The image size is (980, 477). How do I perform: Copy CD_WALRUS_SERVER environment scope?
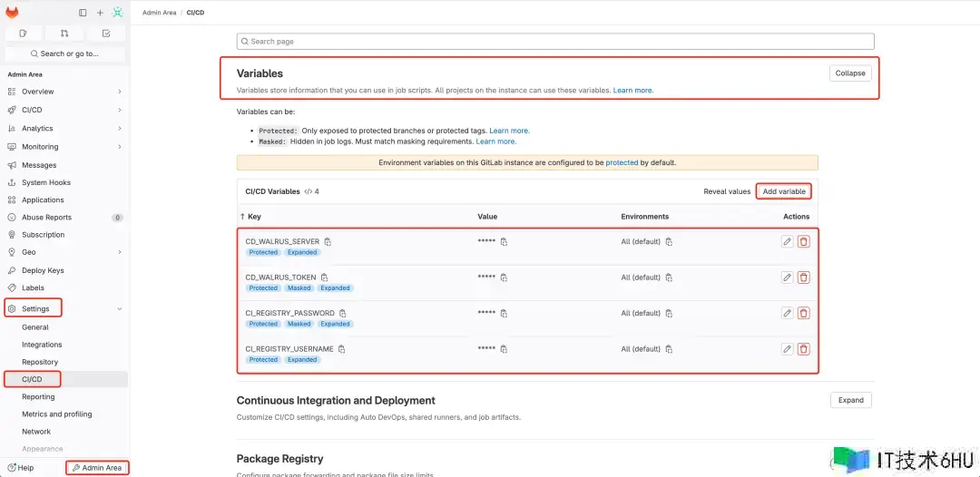click(669, 242)
